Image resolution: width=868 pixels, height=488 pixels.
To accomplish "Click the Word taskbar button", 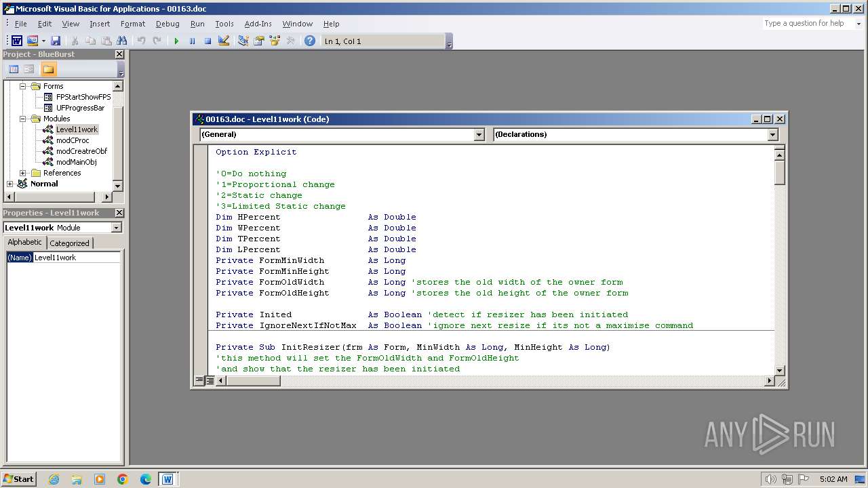I will click(167, 479).
